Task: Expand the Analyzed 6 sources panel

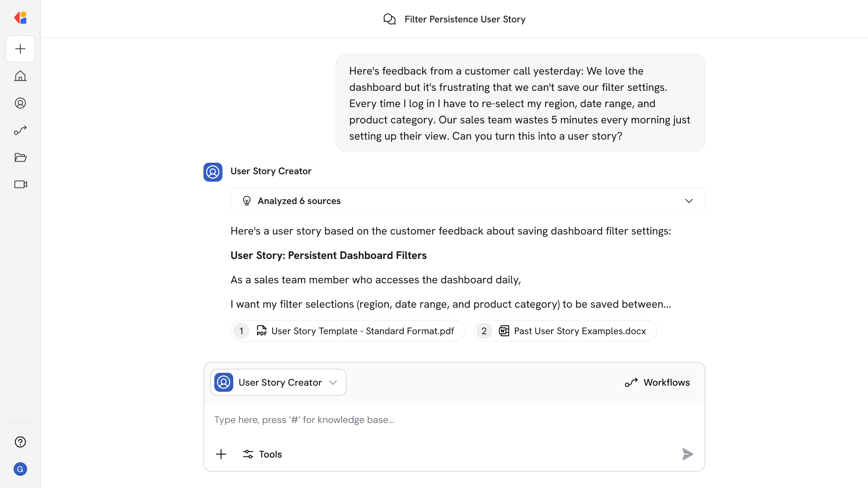Action: point(467,201)
